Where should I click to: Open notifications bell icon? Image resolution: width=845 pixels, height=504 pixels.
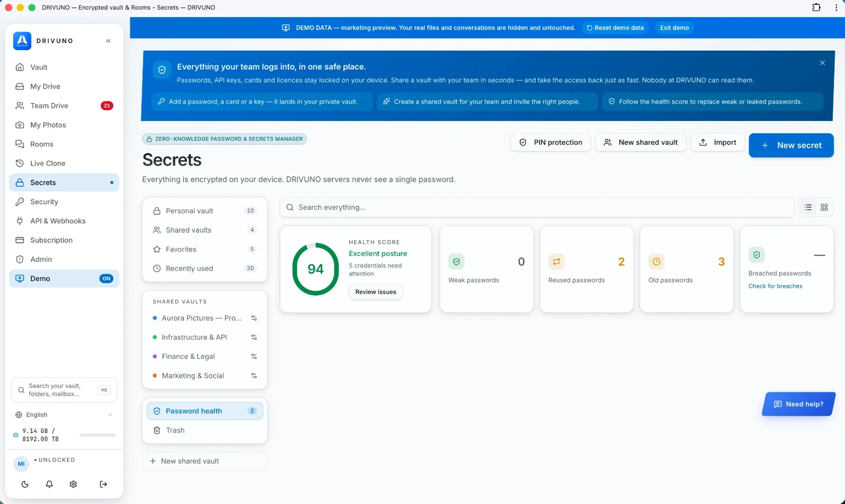coord(49,484)
